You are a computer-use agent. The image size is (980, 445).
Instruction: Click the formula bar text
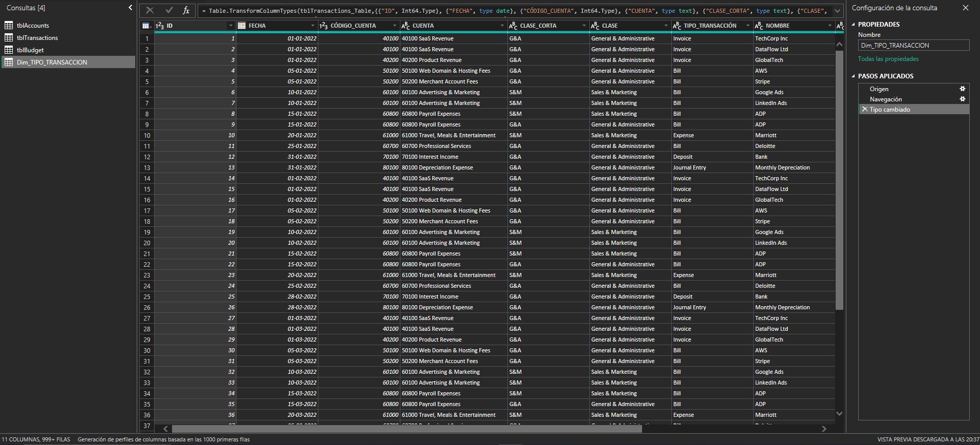click(515, 11)
